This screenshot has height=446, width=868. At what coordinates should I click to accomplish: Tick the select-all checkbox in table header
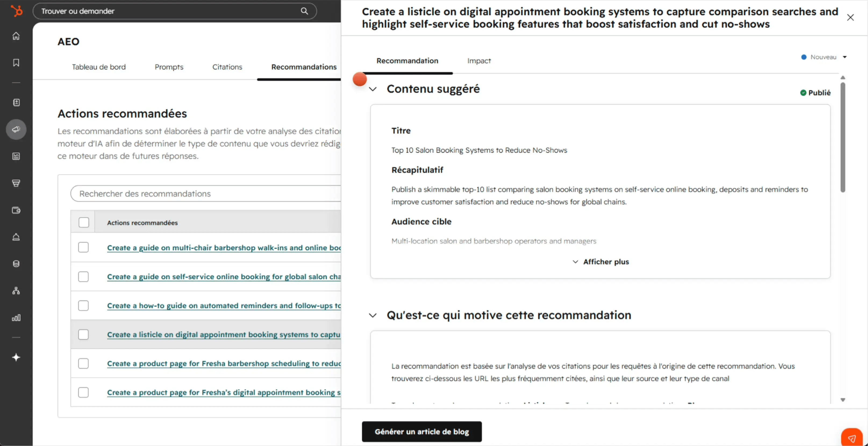coord(84,222)
